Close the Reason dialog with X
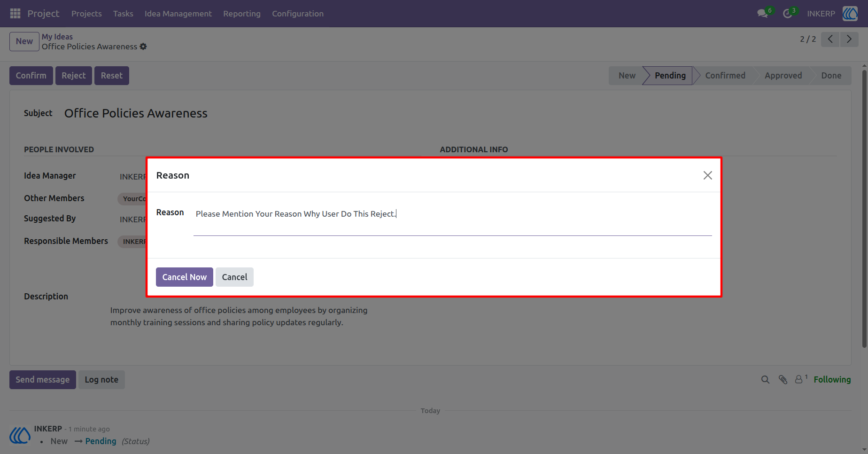The image size is (868, 454). pos(708,175)
